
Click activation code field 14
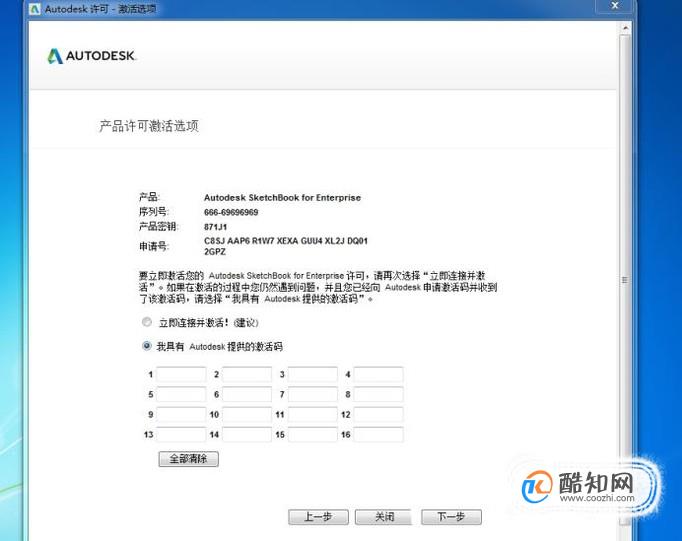tap(247, 434)
